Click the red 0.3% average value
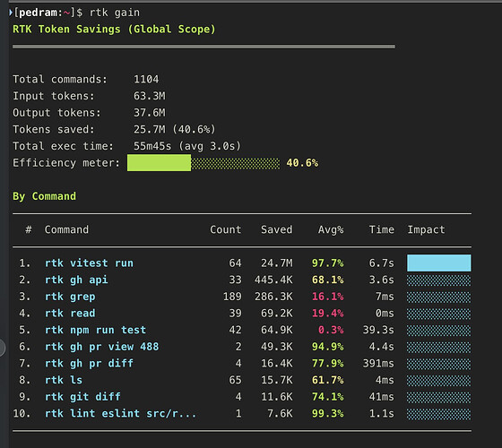502x448 pixels. (331, 330)
